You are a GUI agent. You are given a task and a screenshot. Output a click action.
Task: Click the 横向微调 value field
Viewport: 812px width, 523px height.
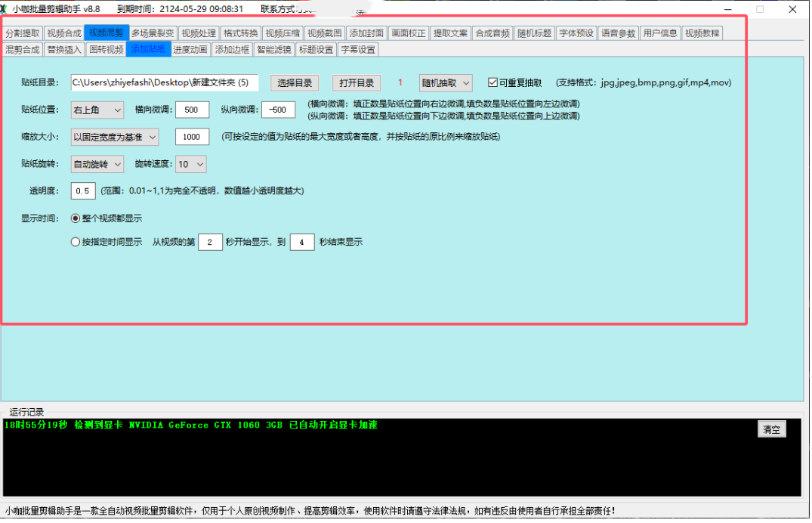click(192, 110)
